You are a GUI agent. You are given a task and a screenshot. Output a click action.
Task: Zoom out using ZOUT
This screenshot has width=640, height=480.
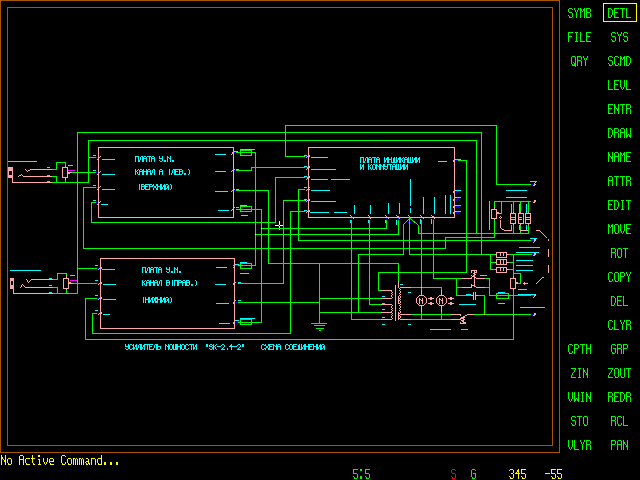(x=619, y=373)
